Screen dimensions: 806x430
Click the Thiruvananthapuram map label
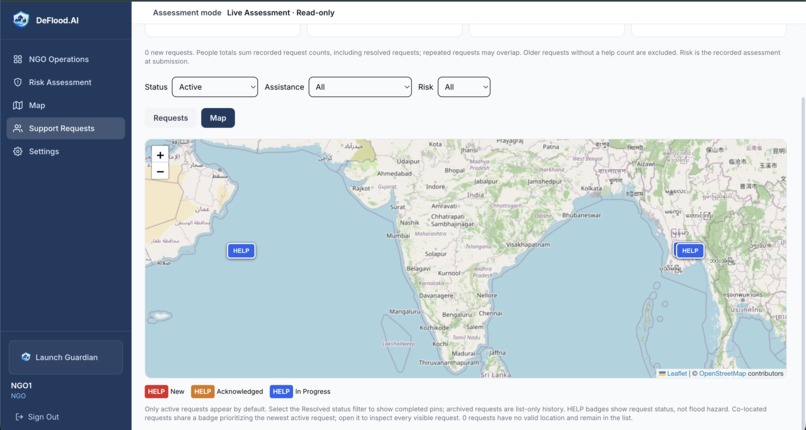pos(449,362)
